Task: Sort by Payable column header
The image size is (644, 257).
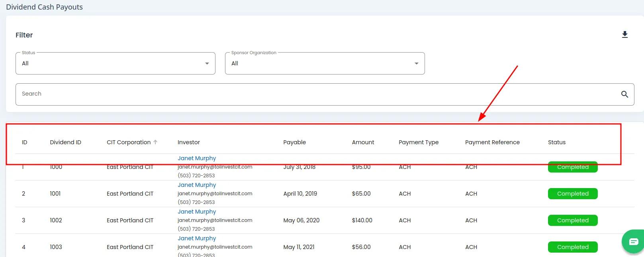Action: tap(294, 142)
